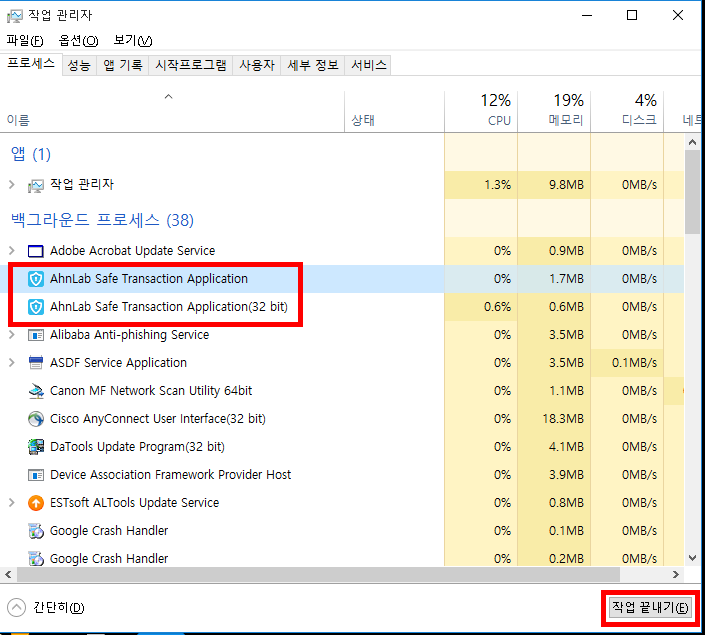The width and height of the screenshot is (705, 635).
Task: Switch to the 세부 정보 tab
Action: coord(312,66)
